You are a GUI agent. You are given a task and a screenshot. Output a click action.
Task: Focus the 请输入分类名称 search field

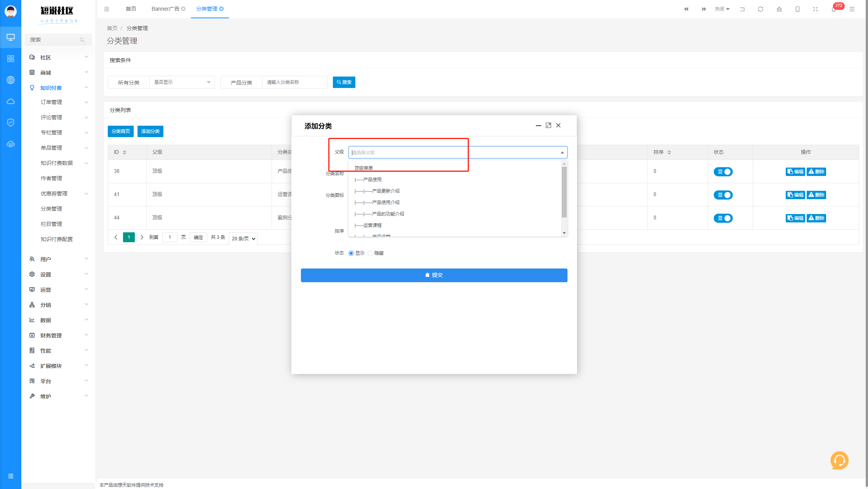click(295, 82)
